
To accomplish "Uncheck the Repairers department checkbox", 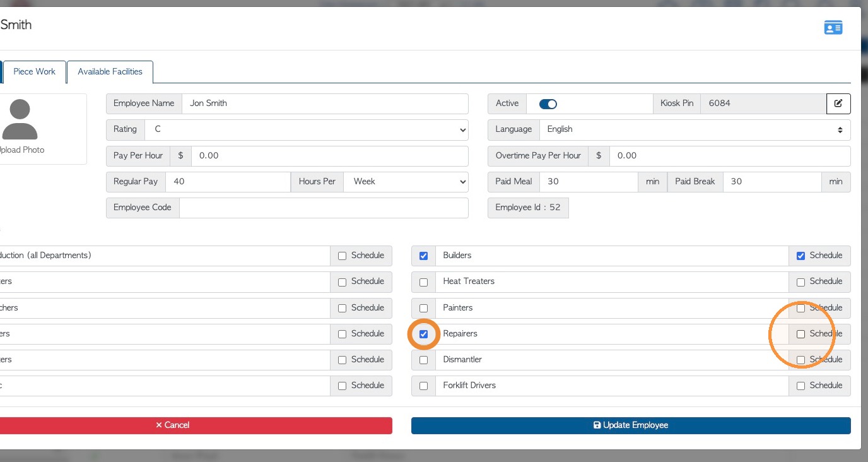I will click(x=423, y=335).
